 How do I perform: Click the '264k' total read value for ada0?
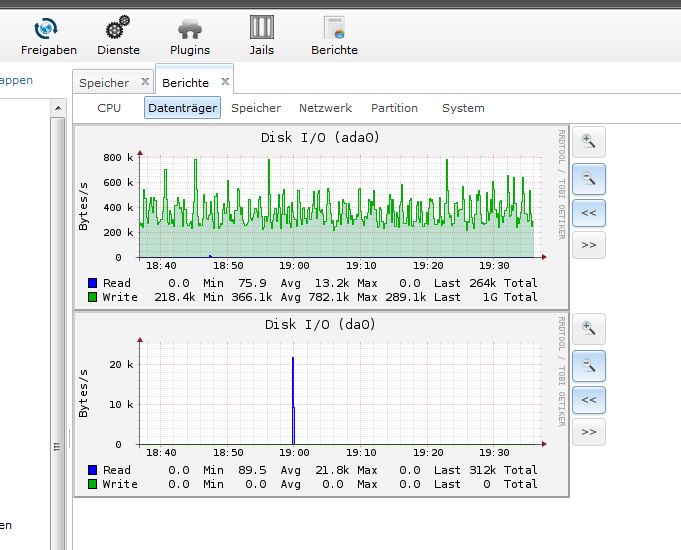[x=483, y=283]
